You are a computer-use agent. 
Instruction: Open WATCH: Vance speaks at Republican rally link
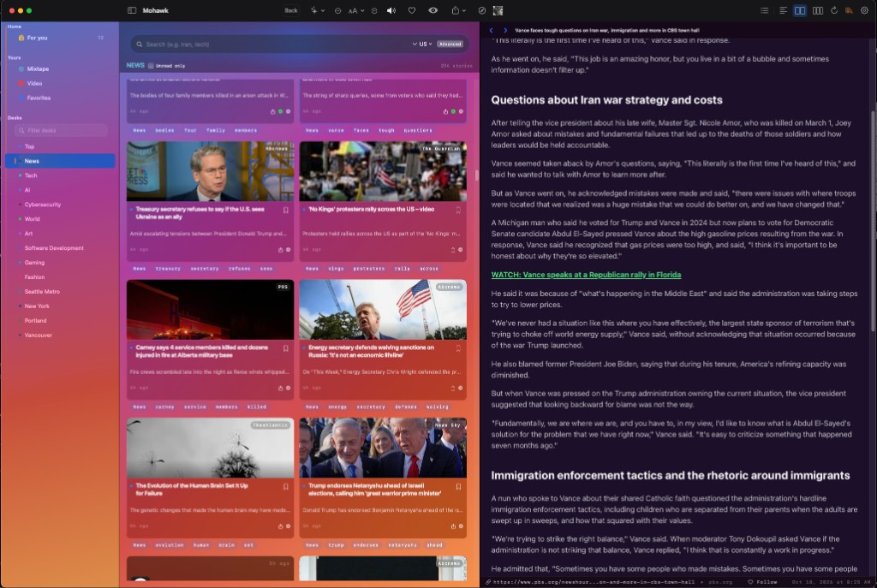586,275
